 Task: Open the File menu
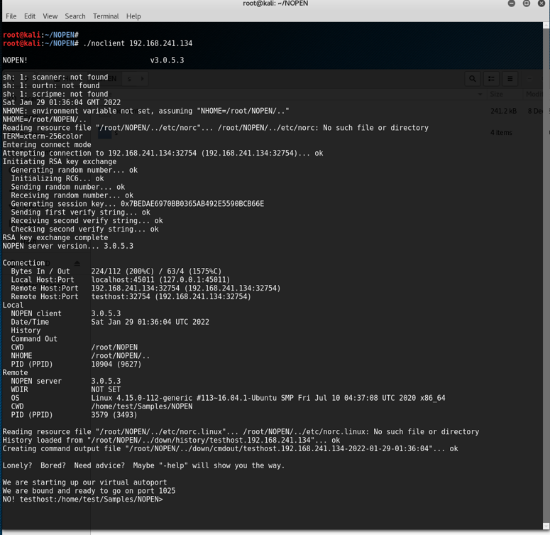(11, 16)
